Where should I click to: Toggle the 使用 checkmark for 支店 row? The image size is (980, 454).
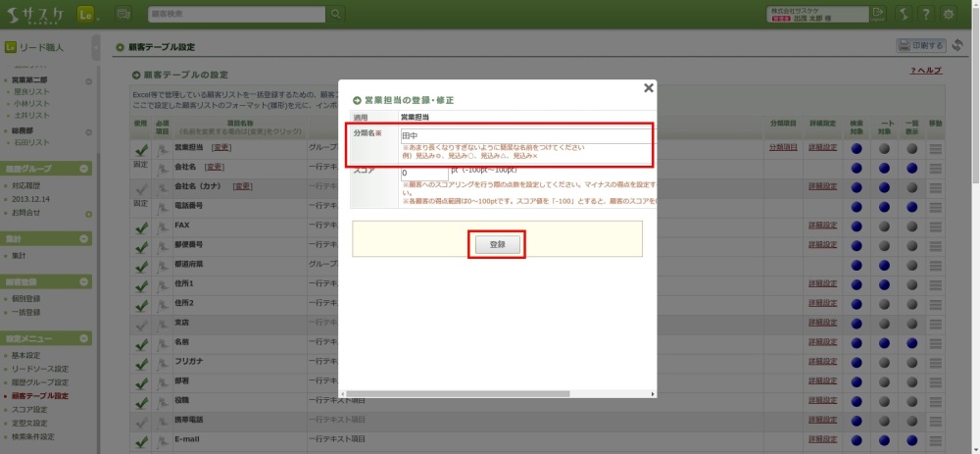click(141, 322)
